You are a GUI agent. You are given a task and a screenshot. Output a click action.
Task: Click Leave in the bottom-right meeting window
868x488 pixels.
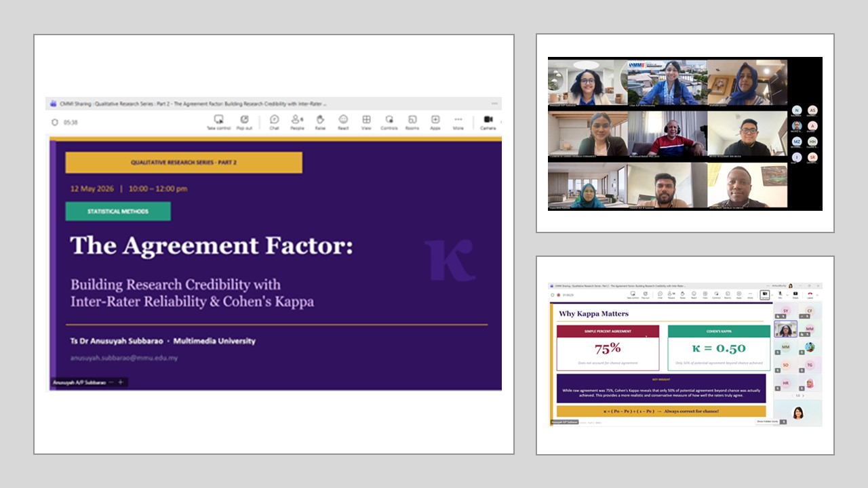(x=810, y=295)
